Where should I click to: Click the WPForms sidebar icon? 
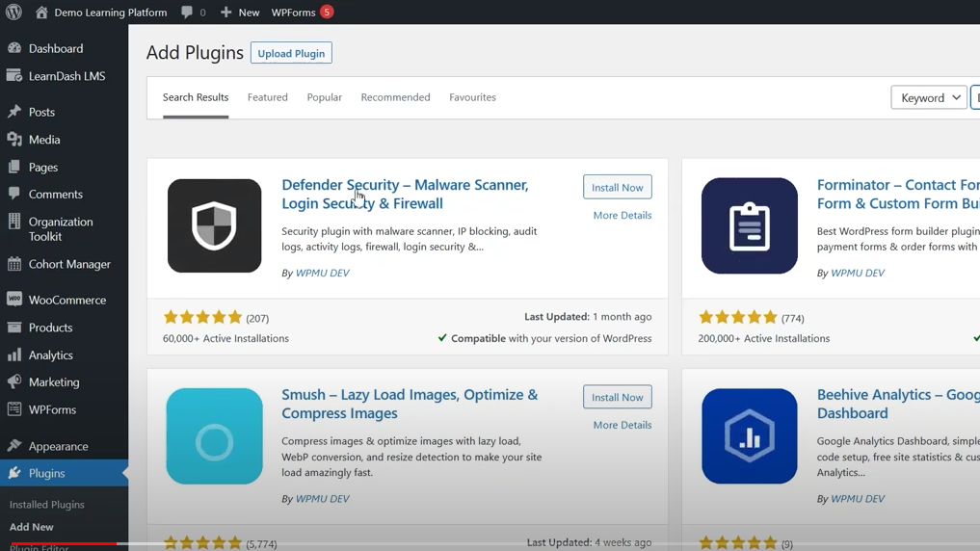click(x=14, y=409)
